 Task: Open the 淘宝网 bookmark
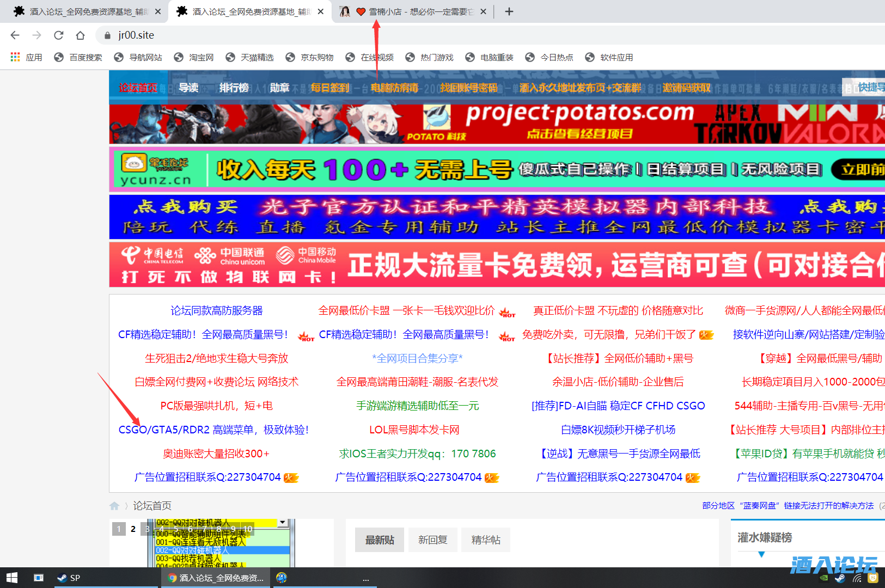194,57
